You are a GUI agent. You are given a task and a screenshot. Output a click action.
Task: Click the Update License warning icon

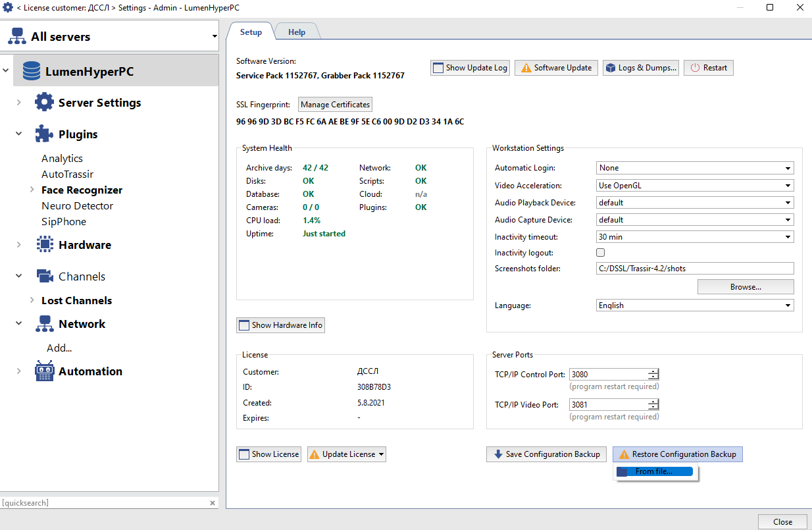point(314,454)
